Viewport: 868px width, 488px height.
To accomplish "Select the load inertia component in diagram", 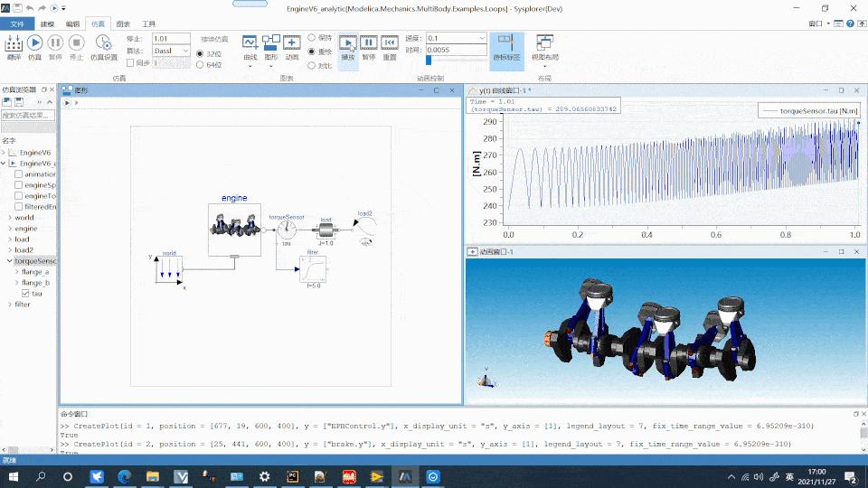I will [325, 230].
